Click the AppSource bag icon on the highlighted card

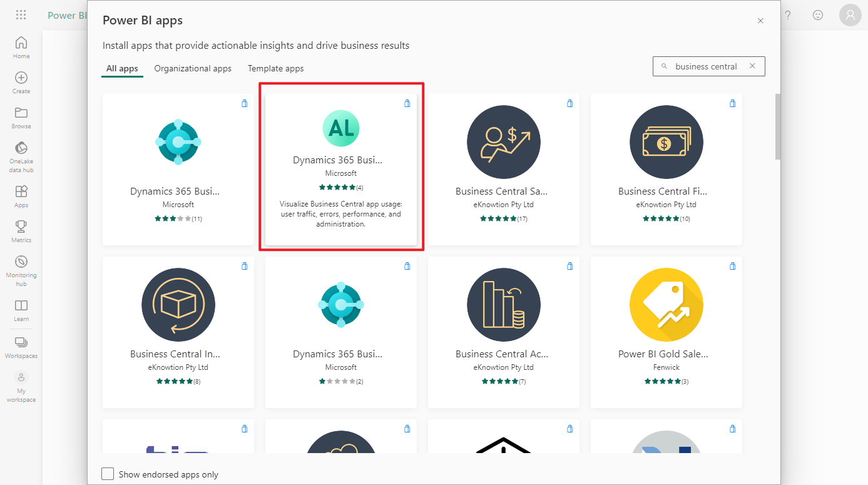[x=407, y=103]
